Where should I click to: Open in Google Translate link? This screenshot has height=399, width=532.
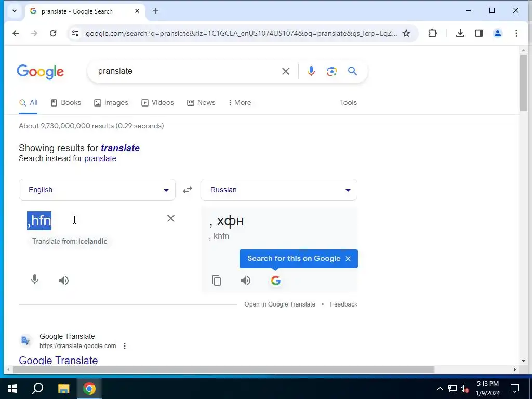(x=280, y=304)
